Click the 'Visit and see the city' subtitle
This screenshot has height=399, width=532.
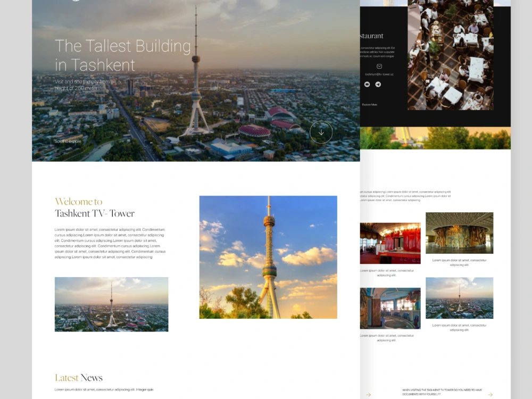coord(84,85)
